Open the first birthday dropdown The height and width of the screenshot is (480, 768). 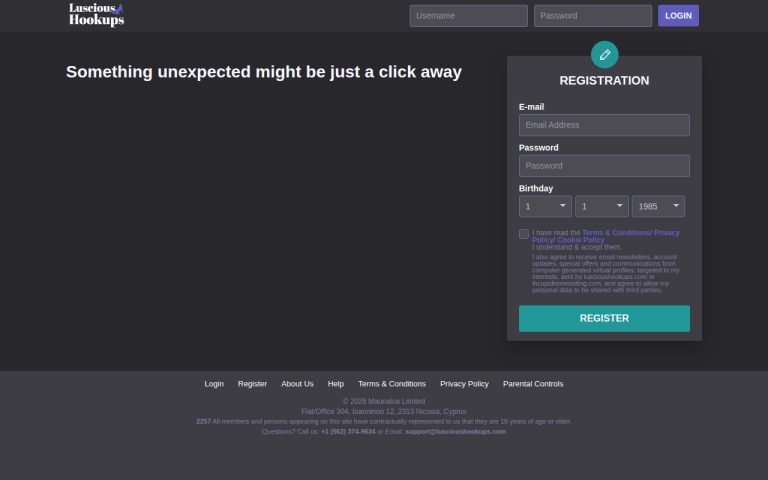[545, 206]
